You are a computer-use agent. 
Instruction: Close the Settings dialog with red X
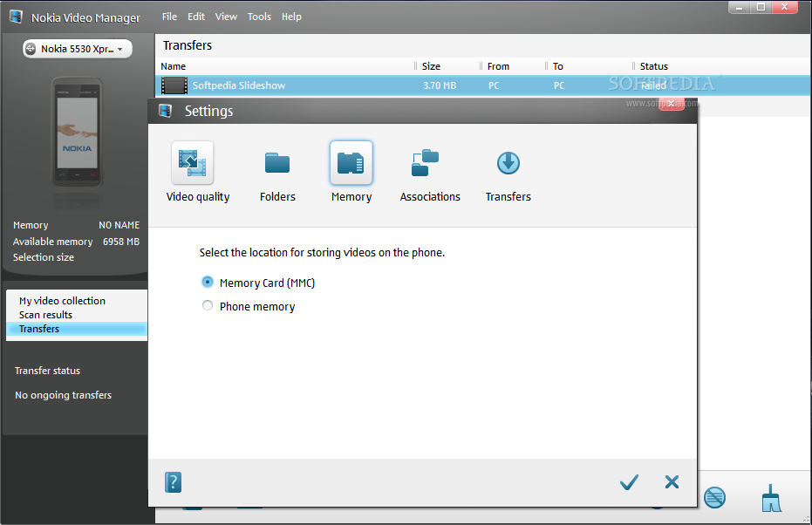(672, 104)
